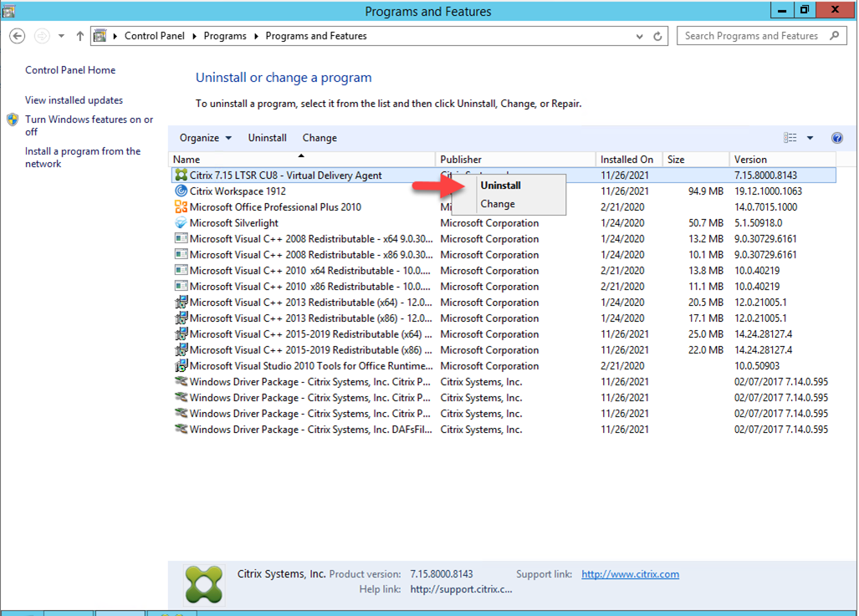Click version 14.0.7015.1000 cell
This screenshot has width=859, height=616.
(766, 207)
